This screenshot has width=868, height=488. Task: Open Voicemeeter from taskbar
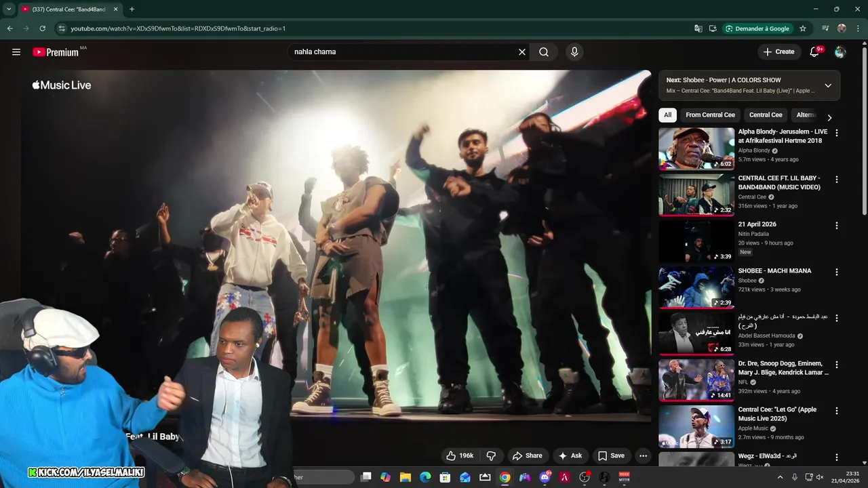624,477
